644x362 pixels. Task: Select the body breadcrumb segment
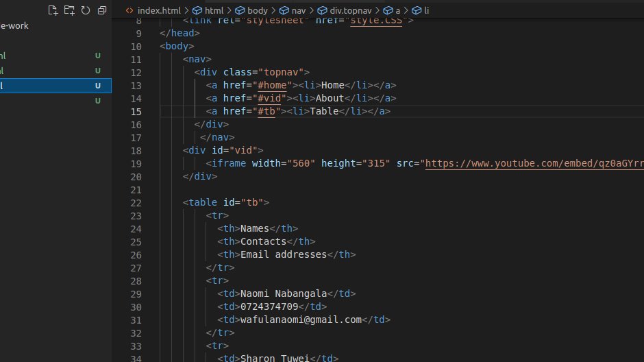pos(258,11)
